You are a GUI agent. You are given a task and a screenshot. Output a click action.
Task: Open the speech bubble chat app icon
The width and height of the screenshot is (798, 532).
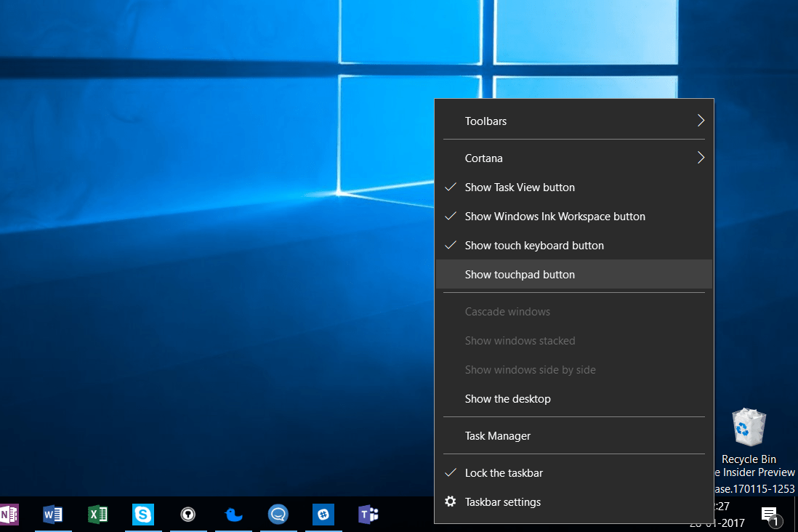(x=278, y=515)
